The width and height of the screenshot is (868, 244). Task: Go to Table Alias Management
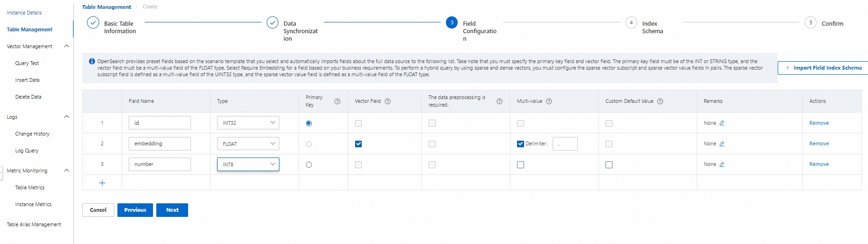click(x=34, y=225)
